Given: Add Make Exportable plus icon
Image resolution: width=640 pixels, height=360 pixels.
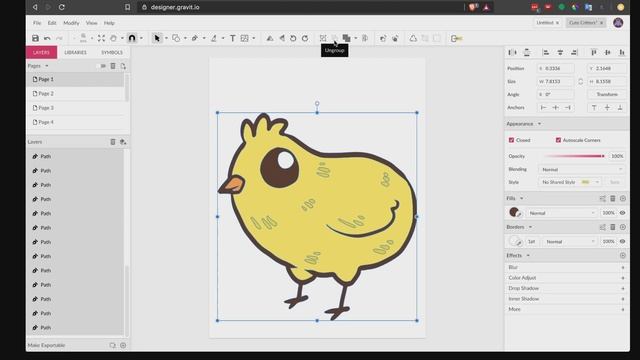Looking at the screenshot, I should 123,345.
